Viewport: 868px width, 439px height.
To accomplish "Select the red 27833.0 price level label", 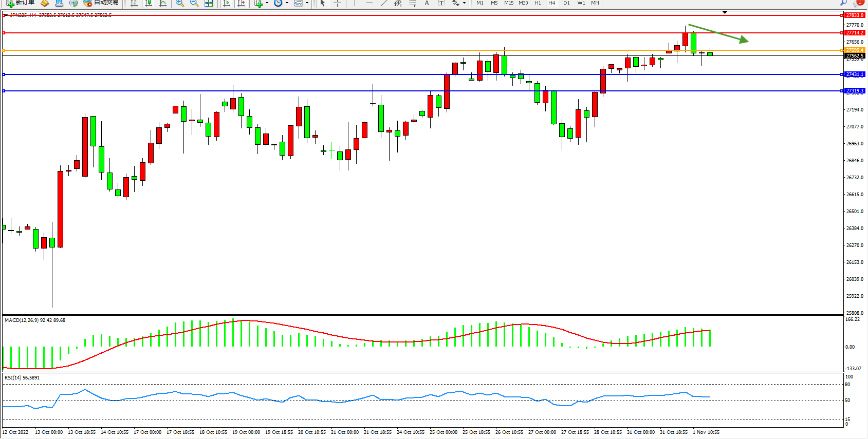I will pyautogui.click(x=855, y=15).
